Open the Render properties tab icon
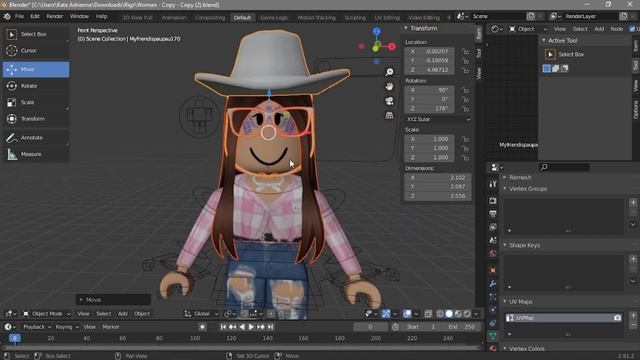Viewport: 640px width, 360px height. pos(493,201)
